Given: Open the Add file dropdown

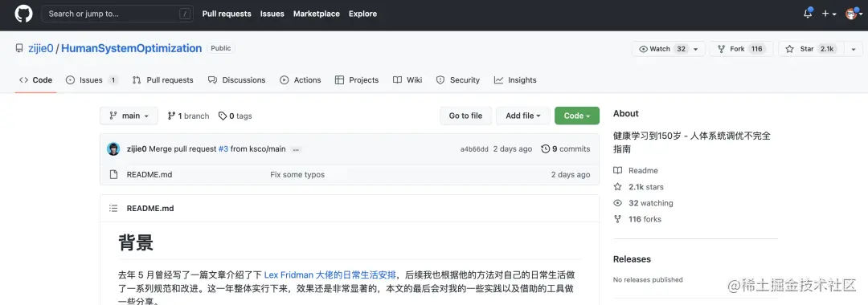Looking at the screenshot, I should click(523, 116).
